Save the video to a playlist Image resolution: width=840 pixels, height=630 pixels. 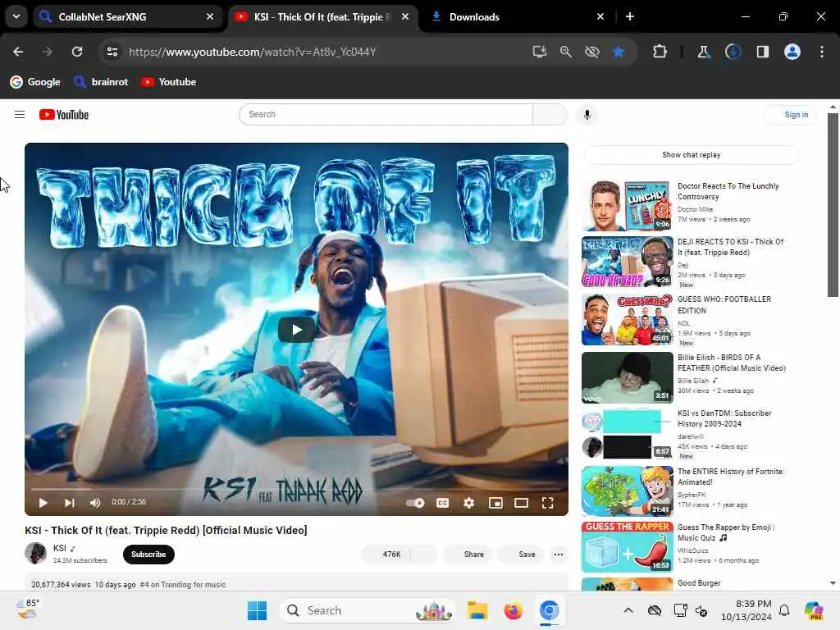pos(520,554)
